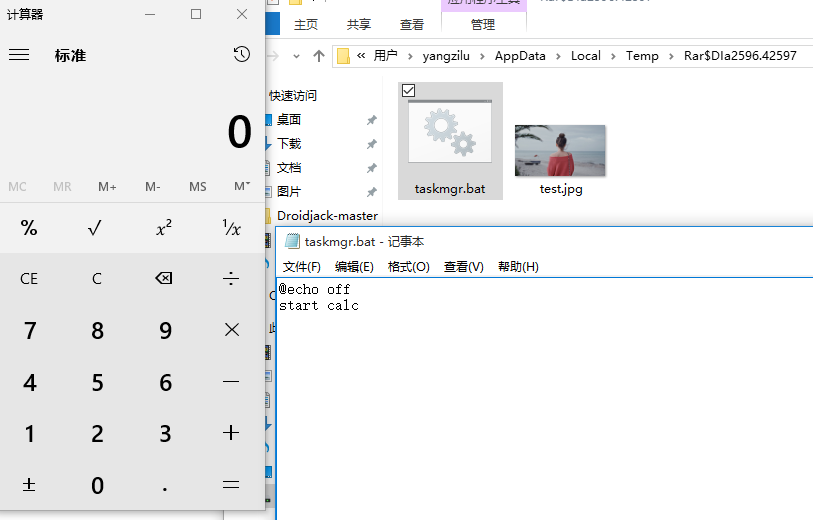The width and height of the screenshot is (813, 520).
Task: Click the Local breadcrumb segment
Action: (586, 56)
